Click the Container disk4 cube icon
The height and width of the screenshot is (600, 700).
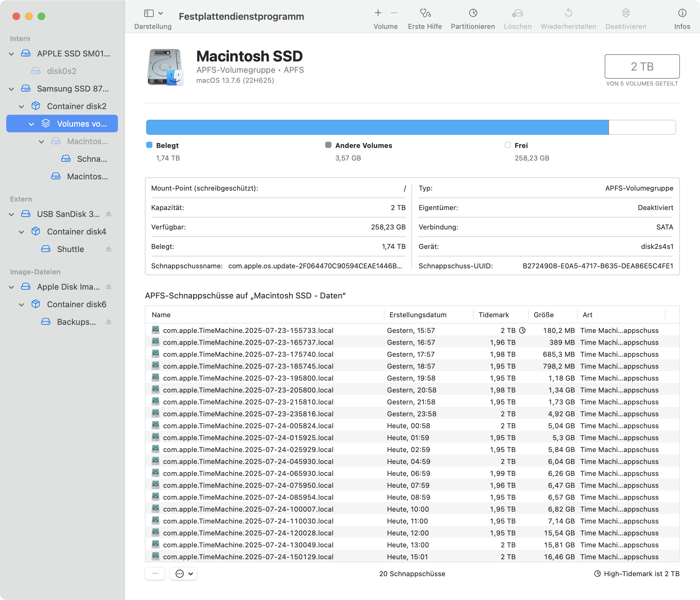point(36,231)
